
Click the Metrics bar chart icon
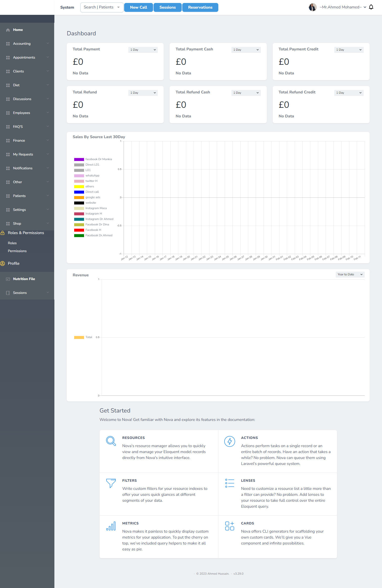(111, 526)
